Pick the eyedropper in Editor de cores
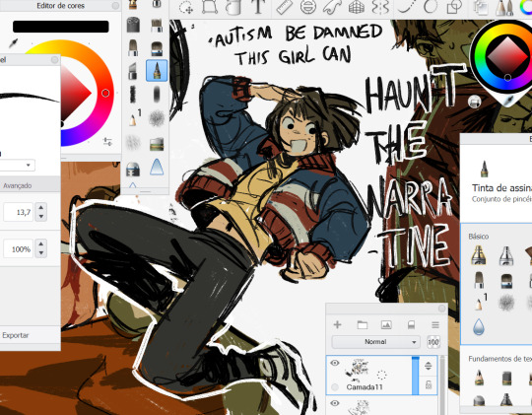The height and width of the screenshot is (415, 532). tap(13, 43)
